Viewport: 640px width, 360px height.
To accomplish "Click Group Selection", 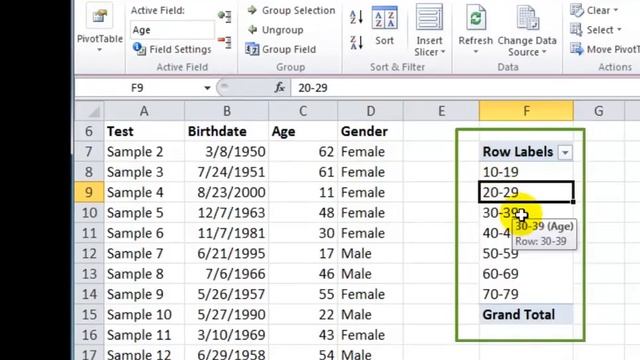I will pos(291,10).
